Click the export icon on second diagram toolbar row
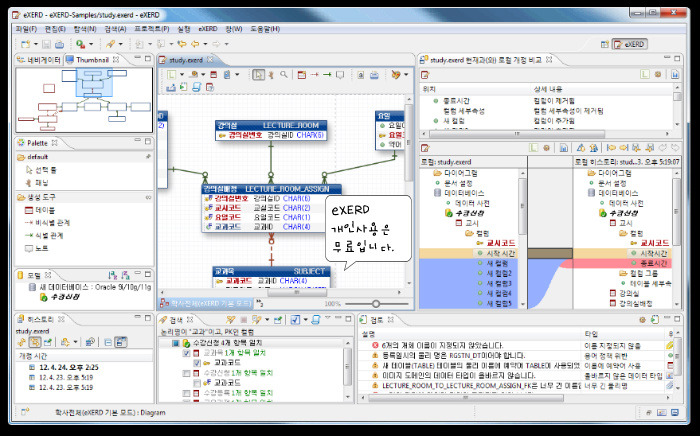 170,87
